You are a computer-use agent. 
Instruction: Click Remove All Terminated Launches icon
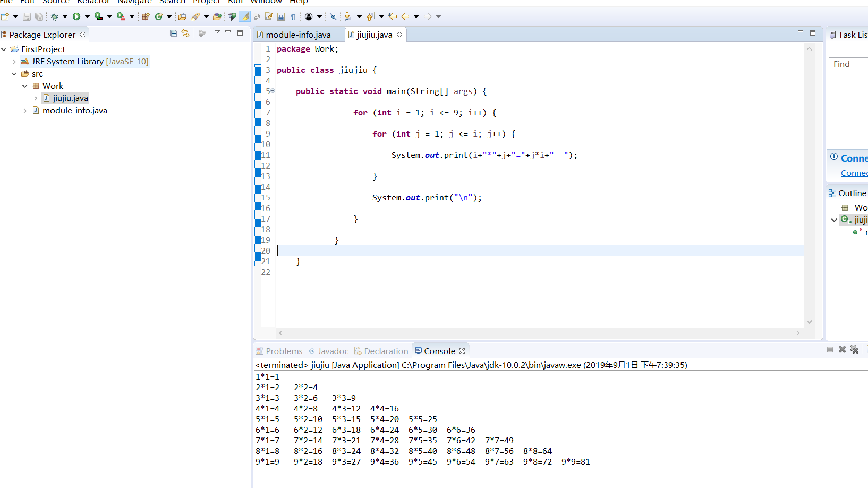click(854, 349)
